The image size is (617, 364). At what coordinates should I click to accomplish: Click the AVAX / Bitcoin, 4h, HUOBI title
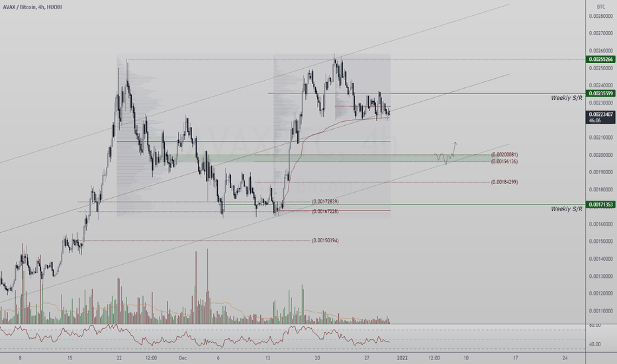click(32, 7)
